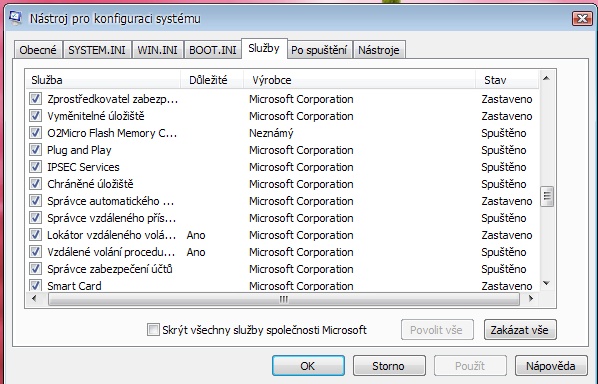Sort by the Stav column header
The image size is (598, 384).
pyautogui.click(x=507, y=80)
